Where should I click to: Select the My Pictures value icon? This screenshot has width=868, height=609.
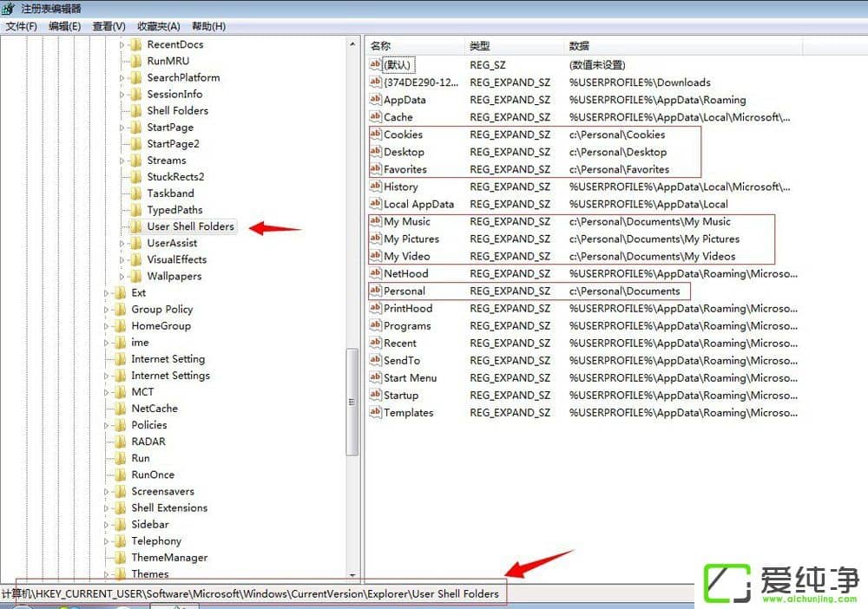tap(376, 239)
